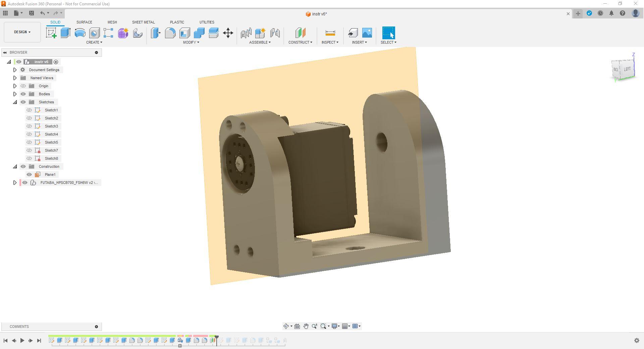Select the Create Sketch tool
644x349 pixels.
pyautogui.click(x=51, y=33)
